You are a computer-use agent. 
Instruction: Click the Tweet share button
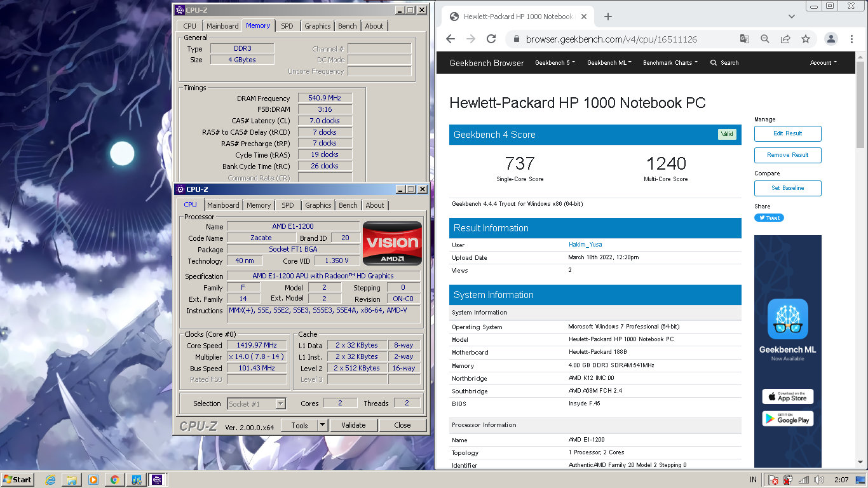point(769,217)
